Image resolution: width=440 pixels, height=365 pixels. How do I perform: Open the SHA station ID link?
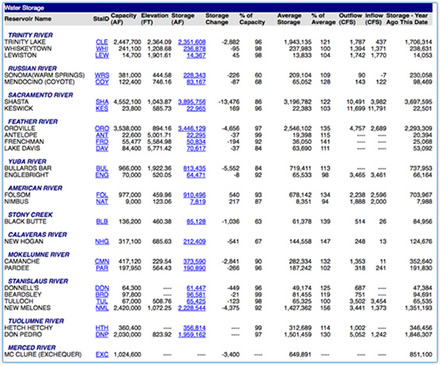click(x=102, y=102)
